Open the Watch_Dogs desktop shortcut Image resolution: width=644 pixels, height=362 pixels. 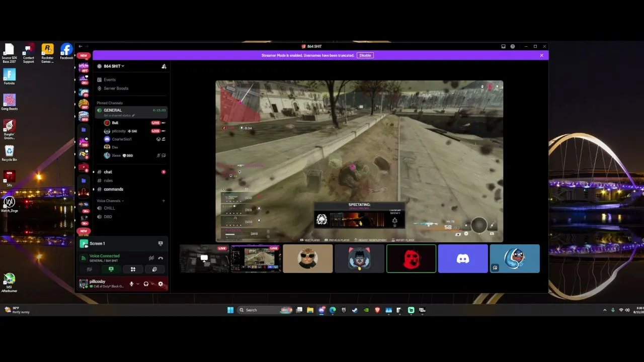[x=9, y=204]
